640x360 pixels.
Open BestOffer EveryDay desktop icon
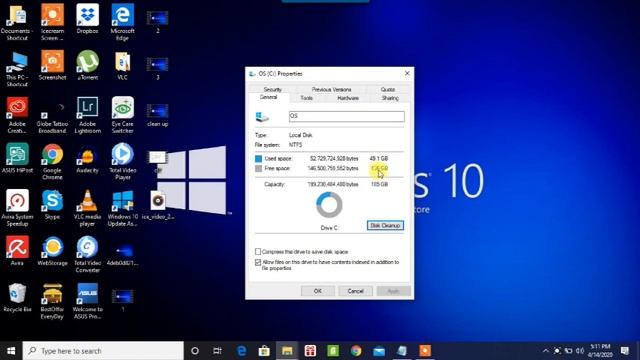coord(52,301)
